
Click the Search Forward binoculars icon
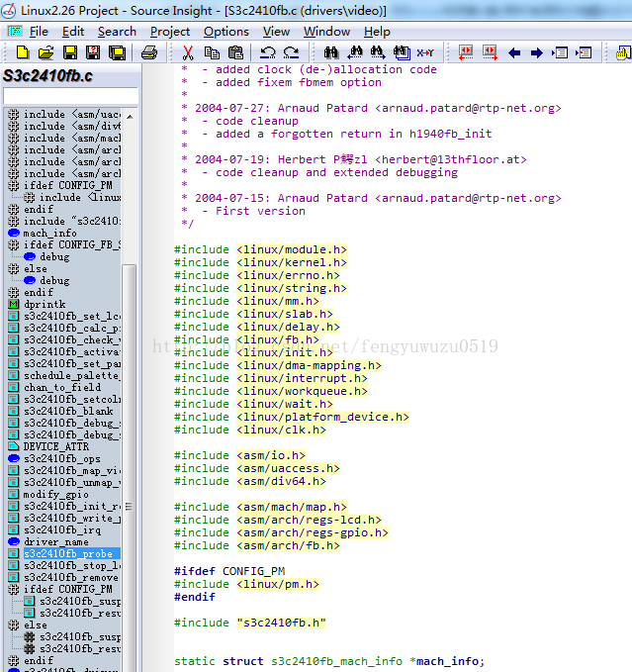(x=378, y=52)
